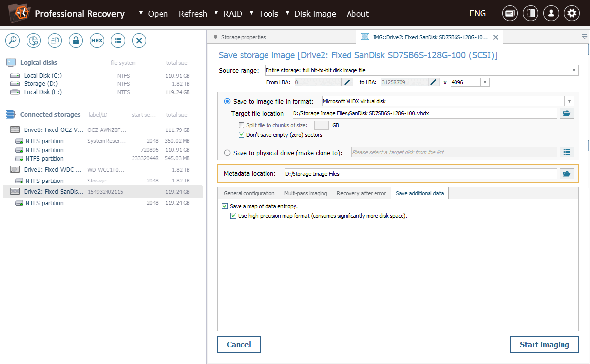Enable Split file to chunks of size
Image resolution: width=590 pixels, height=364 pixels.
coord(241,125)
